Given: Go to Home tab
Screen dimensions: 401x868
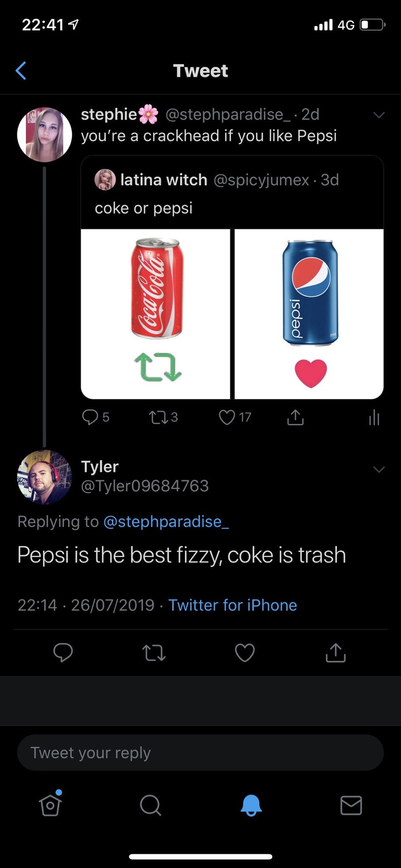Looking at the screenshot, I should pos(50,805).
